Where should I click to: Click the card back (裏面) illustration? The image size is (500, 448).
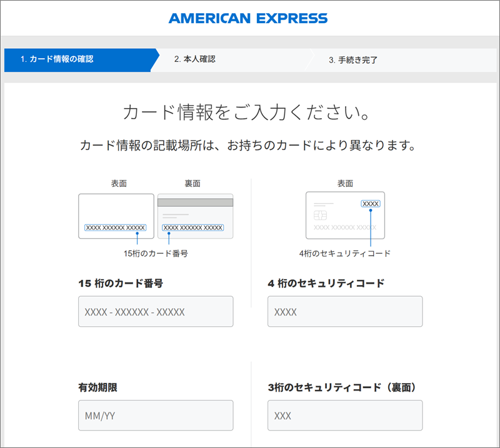pos(195,216)
